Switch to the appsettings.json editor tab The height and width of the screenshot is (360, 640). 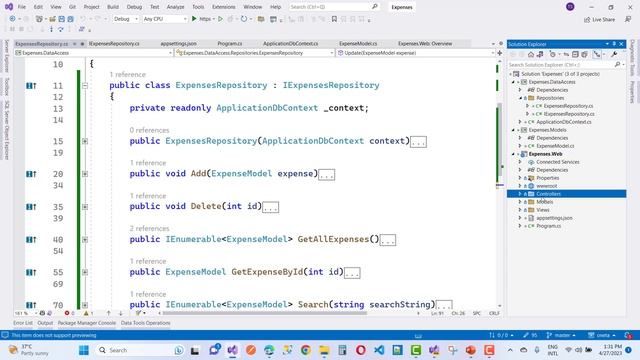(x=178, y=44)
